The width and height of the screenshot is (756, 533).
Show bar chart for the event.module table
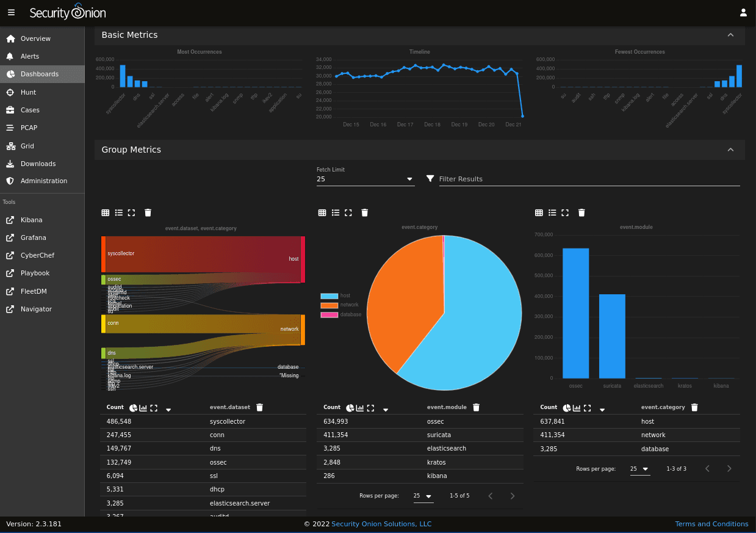[360, 408]
